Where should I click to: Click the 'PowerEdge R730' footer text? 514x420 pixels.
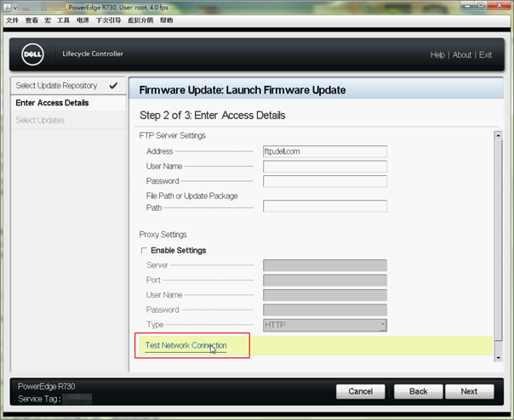[x=47, y=387]
